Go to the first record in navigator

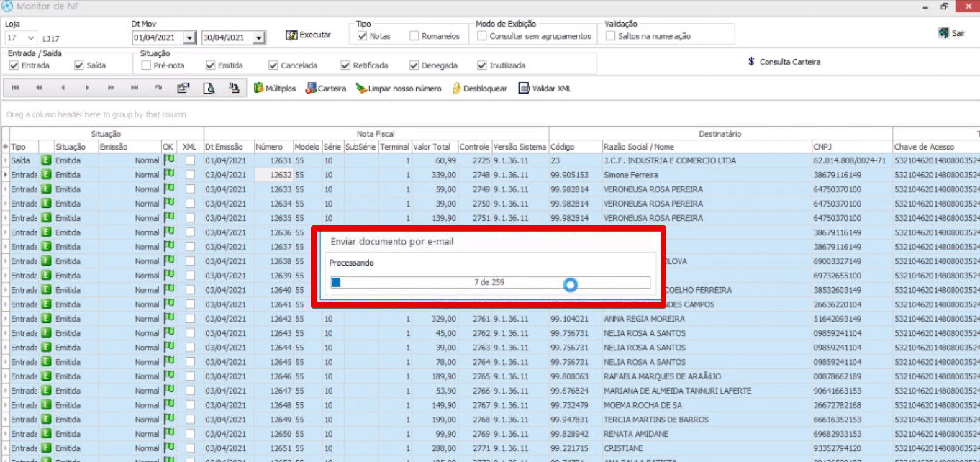pos(16,88)
